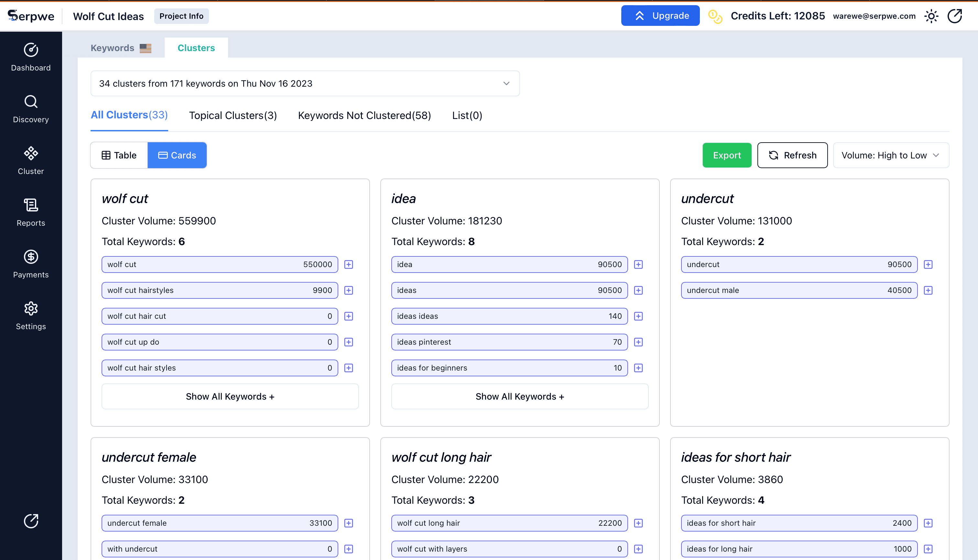This screenshot has height=560, width=978.
Task: Toggle light/dark theme with the sun icon
Action: (x=931, y=16)
